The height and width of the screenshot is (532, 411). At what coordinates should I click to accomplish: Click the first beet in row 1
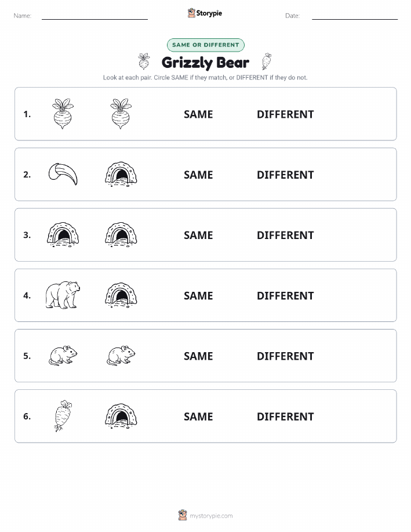(x=63, y=114)
